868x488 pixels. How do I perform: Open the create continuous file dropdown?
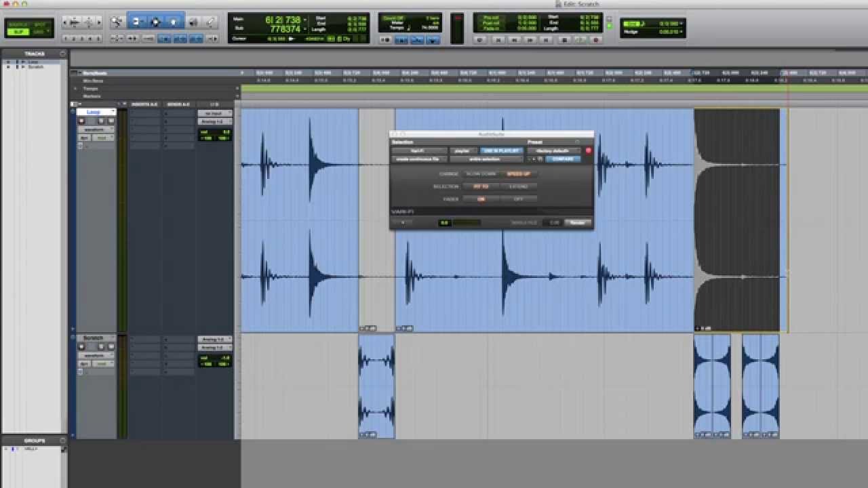click(x=418, y=159)
